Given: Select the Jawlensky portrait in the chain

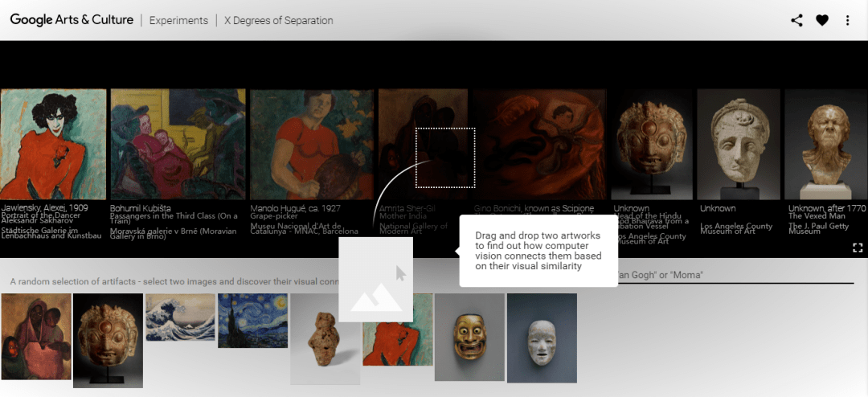Looking at the screenshot, I should (x=53, y=145).
